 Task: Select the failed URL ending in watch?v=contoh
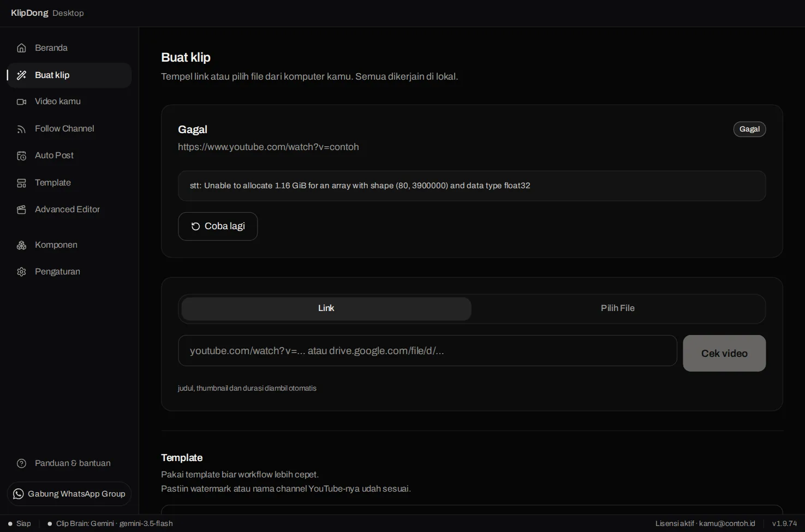[269, 147]
